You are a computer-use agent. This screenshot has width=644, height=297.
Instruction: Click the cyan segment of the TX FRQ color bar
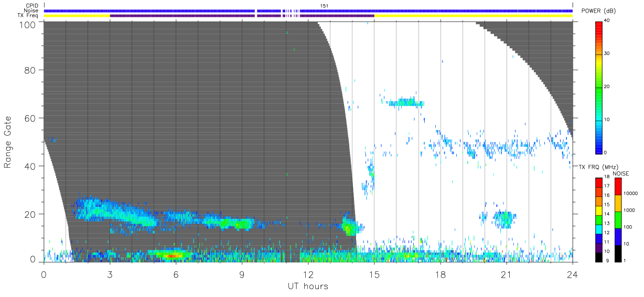pyautogui.click(x=599, y=229)
